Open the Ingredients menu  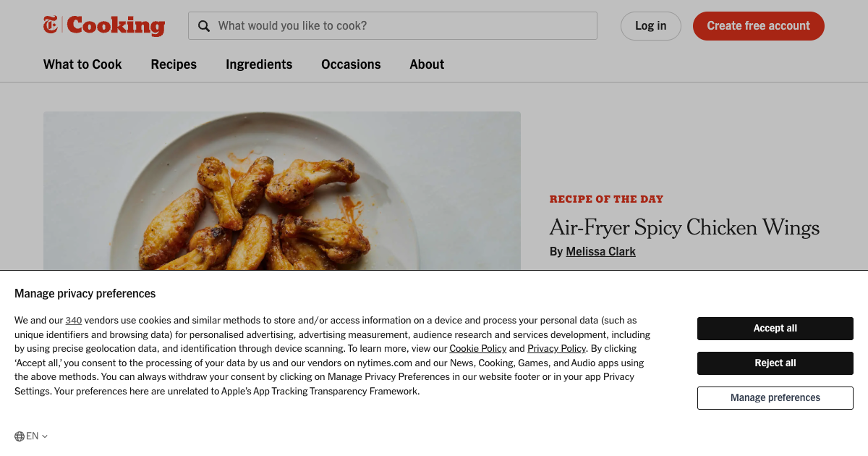pos(258,64)
